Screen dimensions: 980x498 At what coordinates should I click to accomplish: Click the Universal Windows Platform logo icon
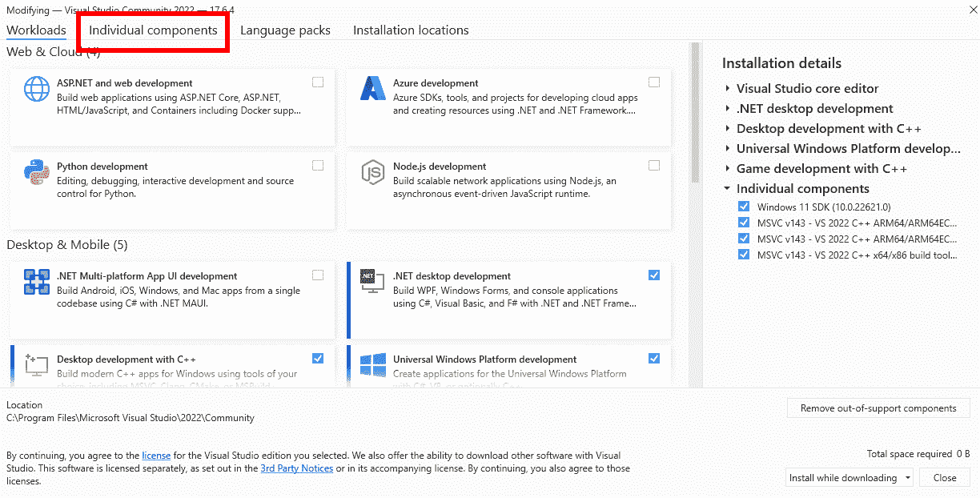coord(373,365)
